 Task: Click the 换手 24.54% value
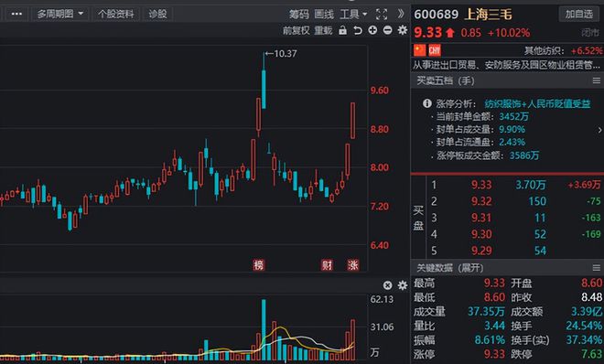pos(584,326)
